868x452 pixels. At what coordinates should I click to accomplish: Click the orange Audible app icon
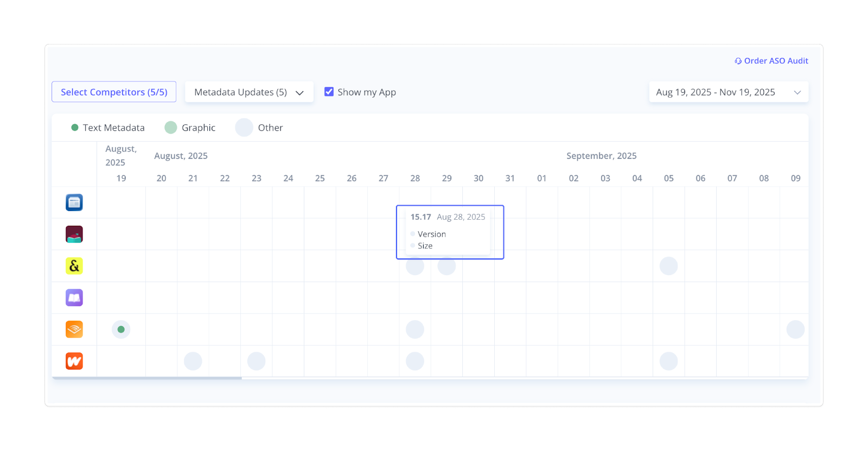(74, 329)
